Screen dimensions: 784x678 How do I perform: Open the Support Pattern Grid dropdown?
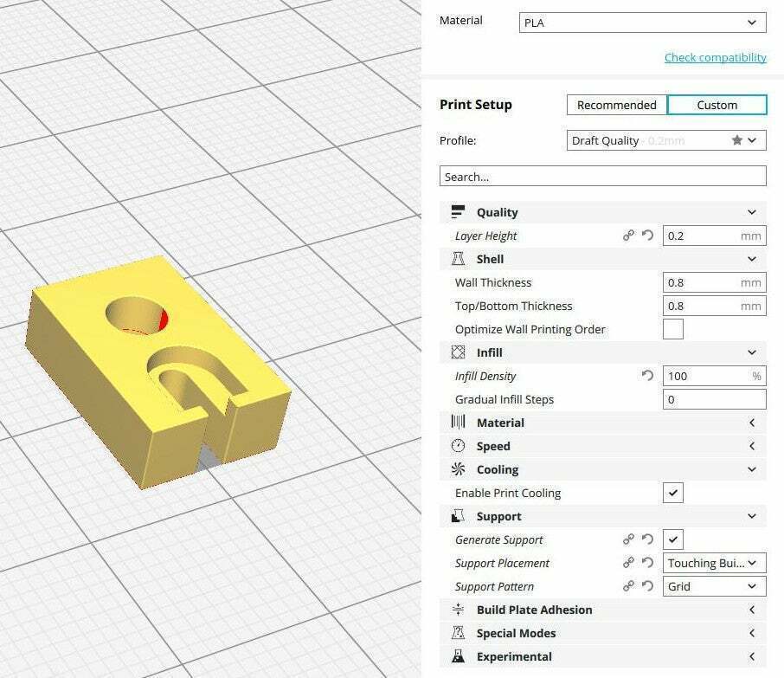[x=715, y=586]
